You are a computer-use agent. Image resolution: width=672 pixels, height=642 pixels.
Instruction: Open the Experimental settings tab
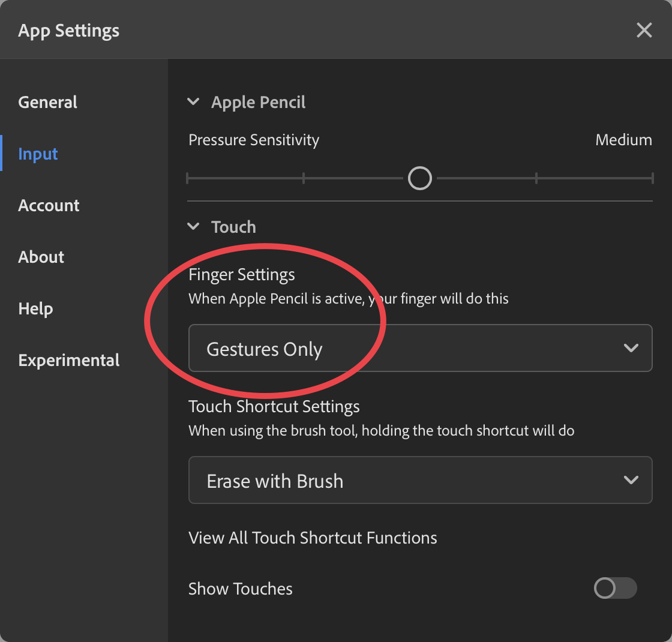pyautogui.click(x=69, y=360)
